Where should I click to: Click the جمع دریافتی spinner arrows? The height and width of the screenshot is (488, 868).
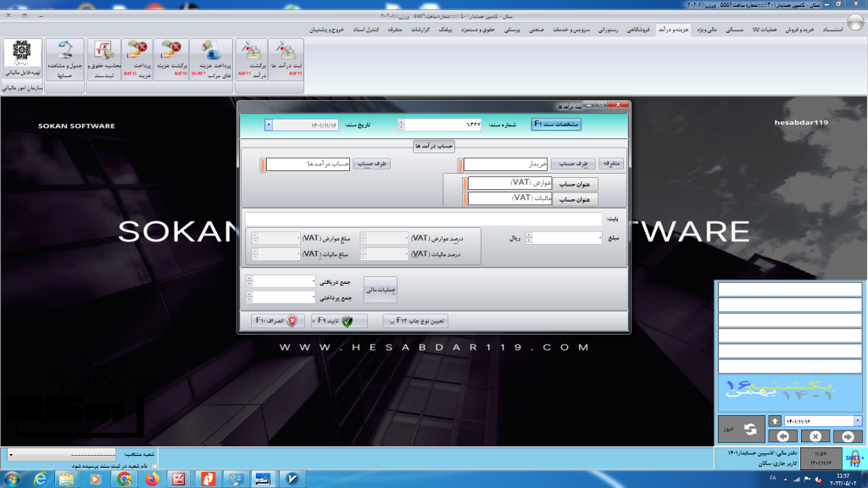pos(249,281)
